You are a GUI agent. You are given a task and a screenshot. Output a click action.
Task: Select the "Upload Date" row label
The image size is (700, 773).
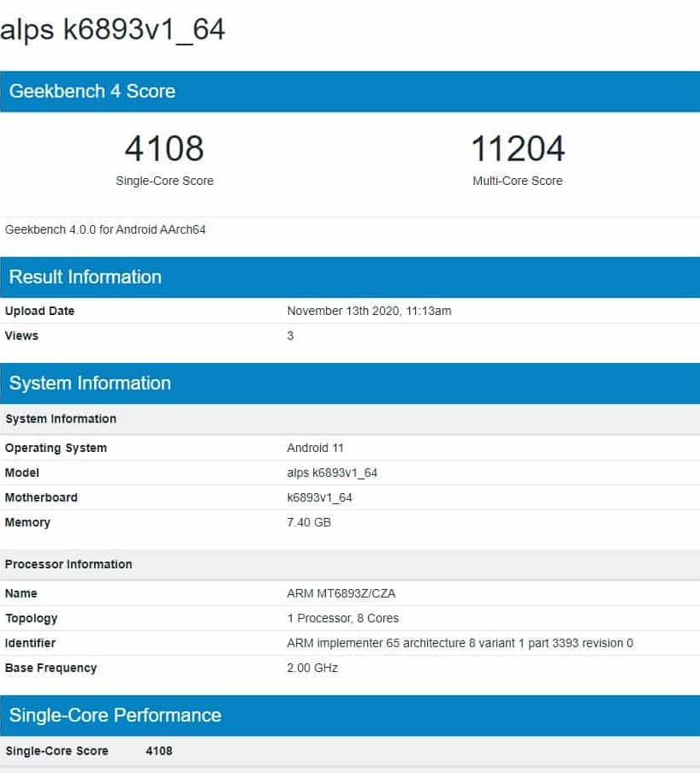(39, 311)
